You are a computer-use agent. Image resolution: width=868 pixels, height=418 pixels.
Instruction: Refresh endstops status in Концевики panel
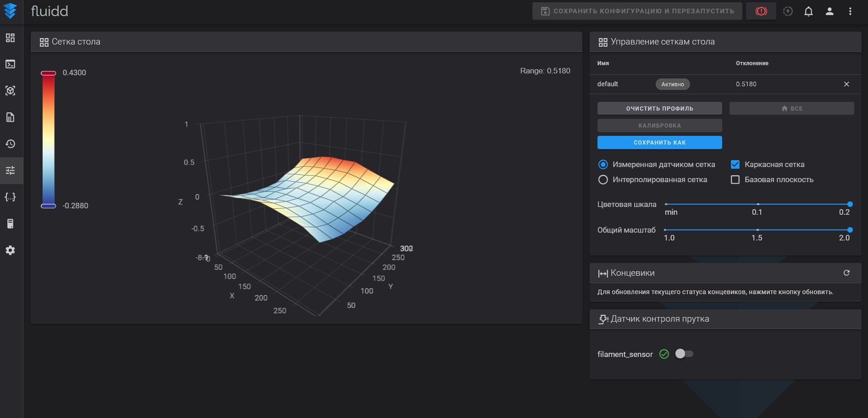coord(846,273)
